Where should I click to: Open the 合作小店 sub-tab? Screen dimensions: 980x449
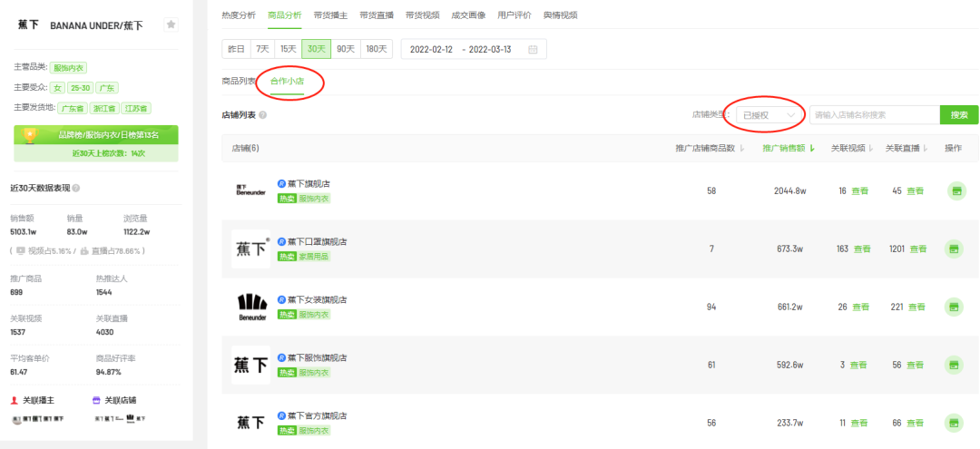pos(287,81)
